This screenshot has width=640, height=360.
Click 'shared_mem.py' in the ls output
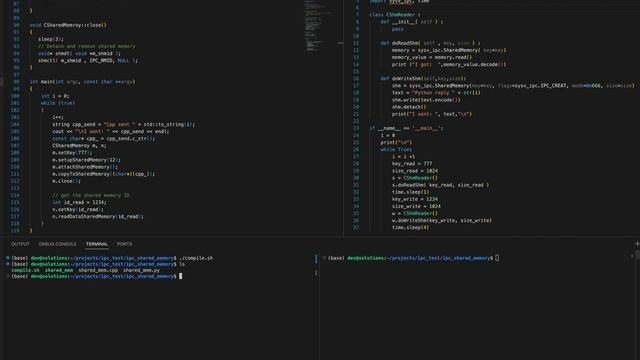[141, 270]
